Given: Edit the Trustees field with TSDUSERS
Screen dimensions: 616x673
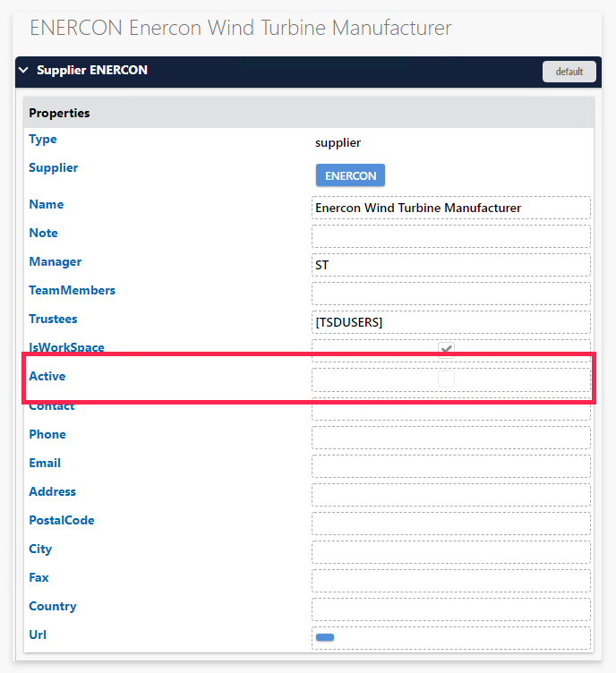Looking at the screenshot, I should [451, 322].
